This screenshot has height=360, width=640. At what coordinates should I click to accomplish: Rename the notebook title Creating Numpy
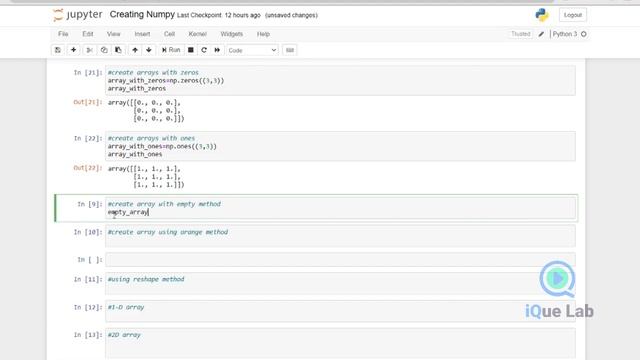pos(142,15)
